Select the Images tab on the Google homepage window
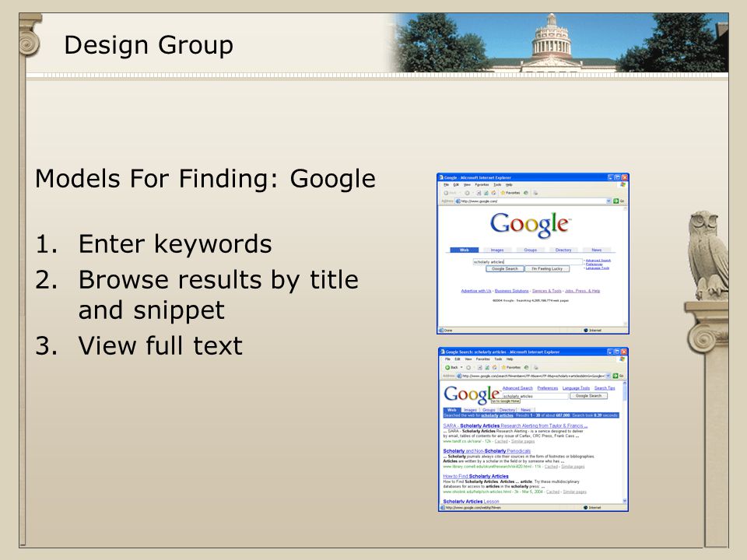The image size is (747, 560). (497, 250)
